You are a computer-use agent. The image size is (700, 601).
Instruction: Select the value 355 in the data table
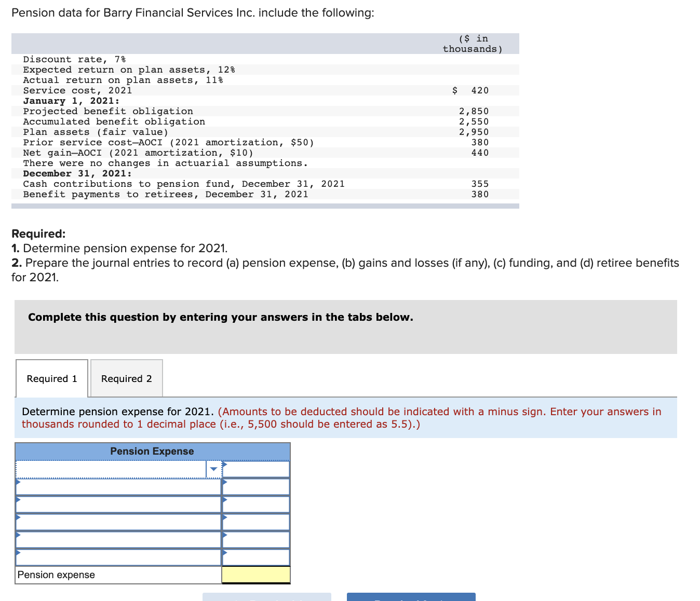pos(480,184)
